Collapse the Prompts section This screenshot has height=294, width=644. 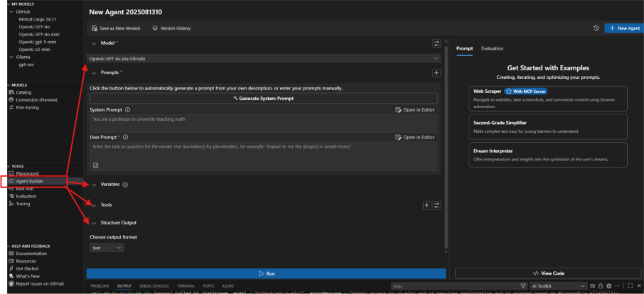click(94, 72)
